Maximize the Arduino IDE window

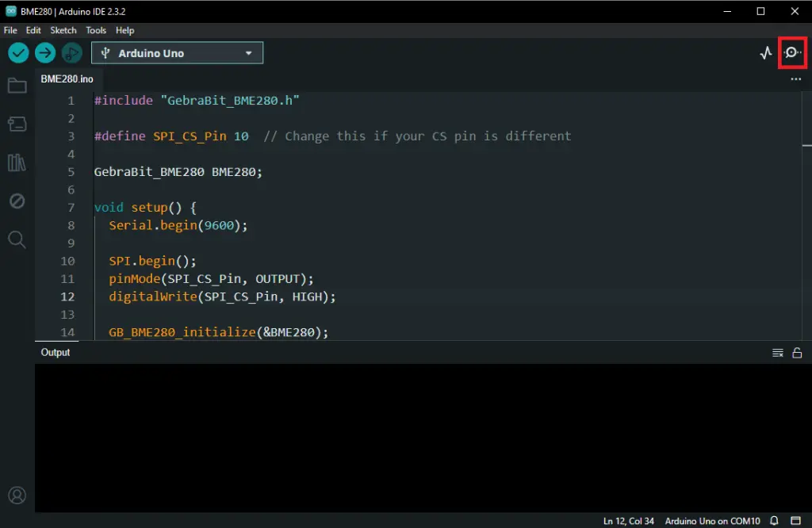coord(760,11)
